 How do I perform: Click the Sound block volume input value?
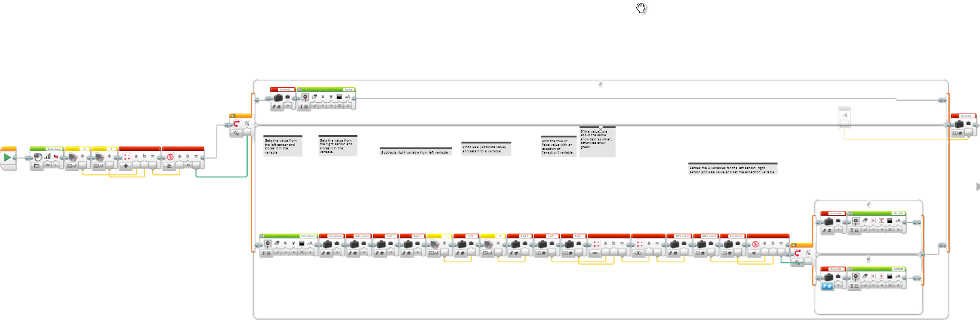(x=48, y=165)
